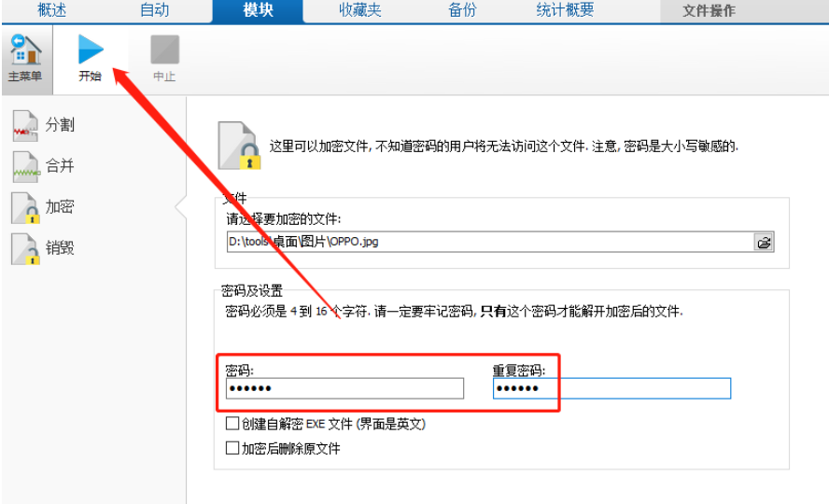Select the 分割 split module
Image resolution: width=829 pixels, height=504 pixels.
44,126
